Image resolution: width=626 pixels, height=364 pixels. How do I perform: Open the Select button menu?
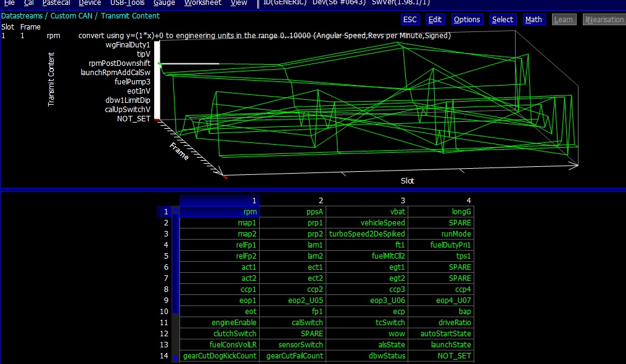pos(502,20)
